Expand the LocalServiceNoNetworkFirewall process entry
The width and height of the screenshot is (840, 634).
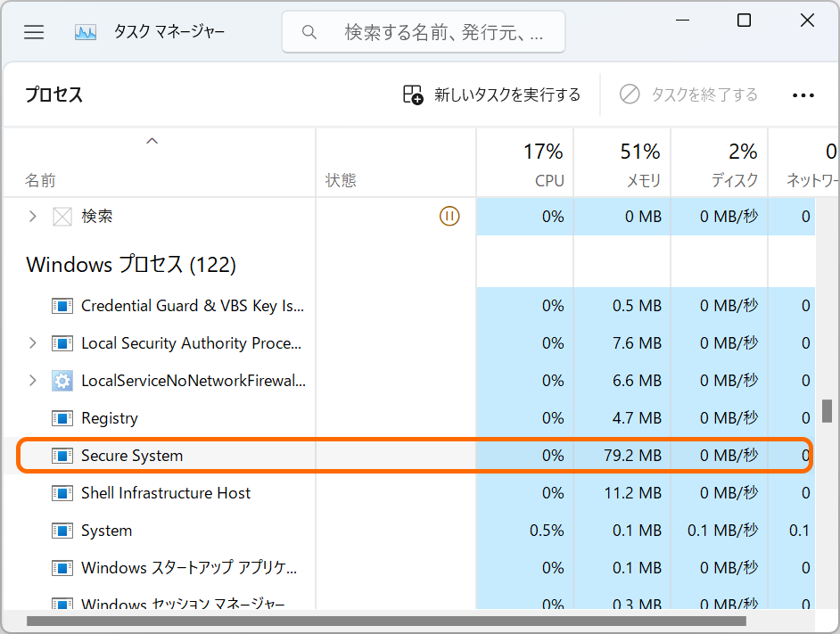[32, 380]
